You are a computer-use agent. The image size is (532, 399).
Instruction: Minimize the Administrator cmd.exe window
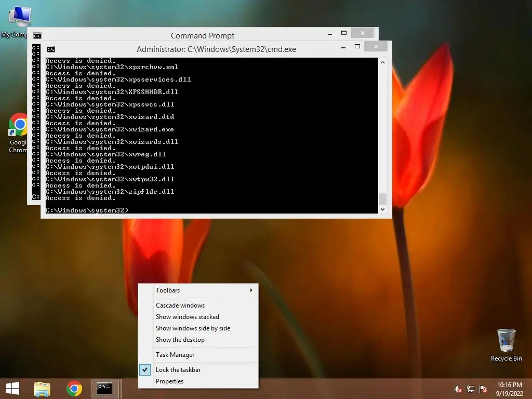tap(343, 48)
